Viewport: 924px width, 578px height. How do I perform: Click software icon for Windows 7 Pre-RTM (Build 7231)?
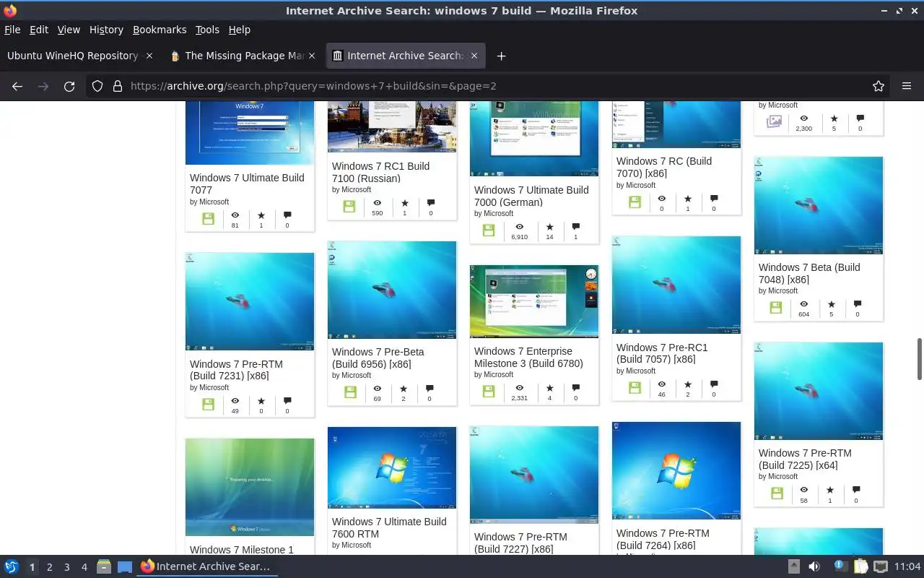(208, 405)
